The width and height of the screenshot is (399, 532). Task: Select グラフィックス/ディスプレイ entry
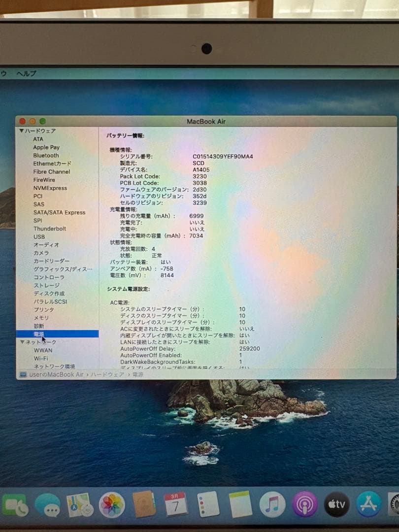[63, 269]
